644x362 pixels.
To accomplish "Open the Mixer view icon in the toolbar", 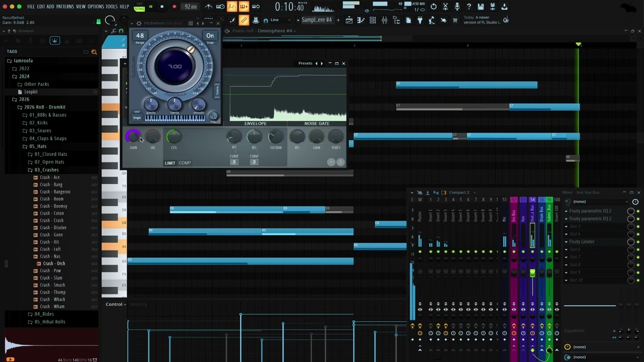I will pyautogui.click(x=384, y=20).
